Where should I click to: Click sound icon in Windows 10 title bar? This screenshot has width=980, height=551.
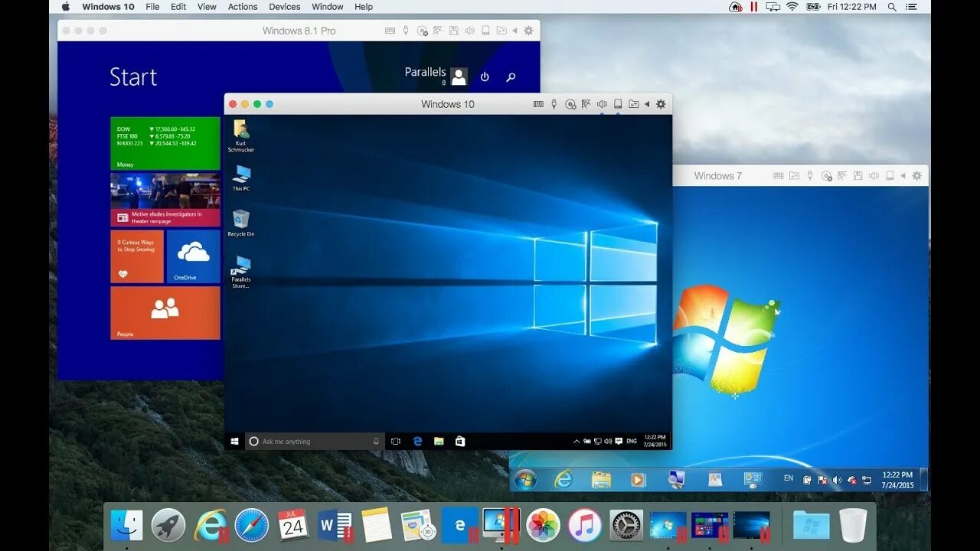tap(602, 104)
